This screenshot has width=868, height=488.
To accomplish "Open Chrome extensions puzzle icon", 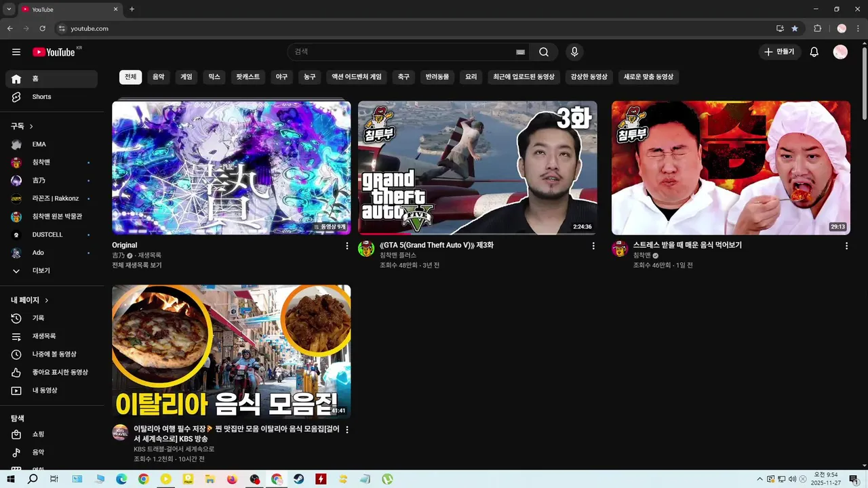I will [x=818, y=28].
